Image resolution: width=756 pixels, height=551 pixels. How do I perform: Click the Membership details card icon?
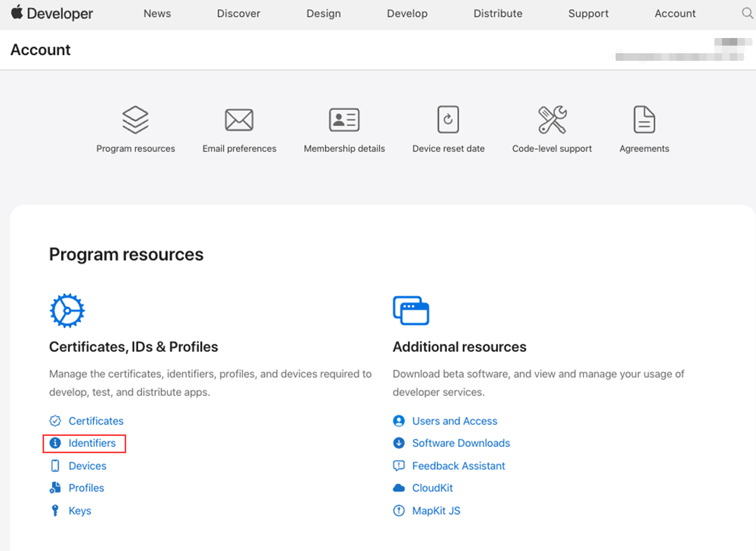tap(345, 120)
